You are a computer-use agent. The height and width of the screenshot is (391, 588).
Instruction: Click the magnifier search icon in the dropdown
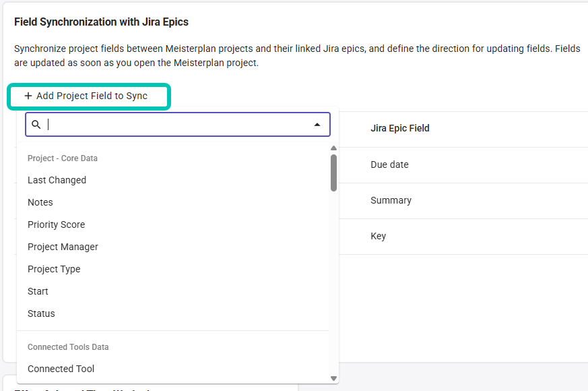(36, 124)
